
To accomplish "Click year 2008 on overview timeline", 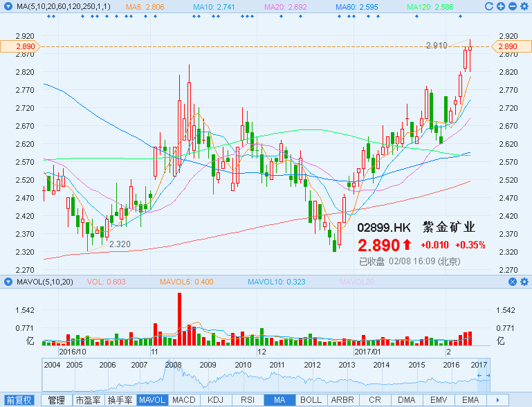I will pos(173,365).
